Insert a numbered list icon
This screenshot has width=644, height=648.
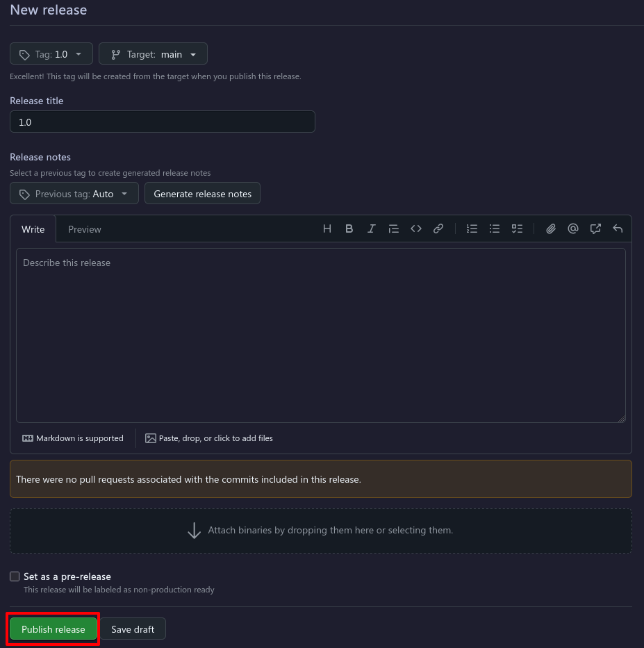click(472, 229)
